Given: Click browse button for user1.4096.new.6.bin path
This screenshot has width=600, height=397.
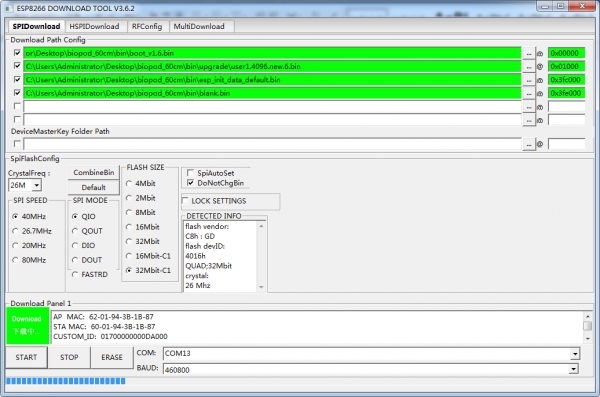Looking at the screenshot, I should pyautogui.click(x=528, y=67).
